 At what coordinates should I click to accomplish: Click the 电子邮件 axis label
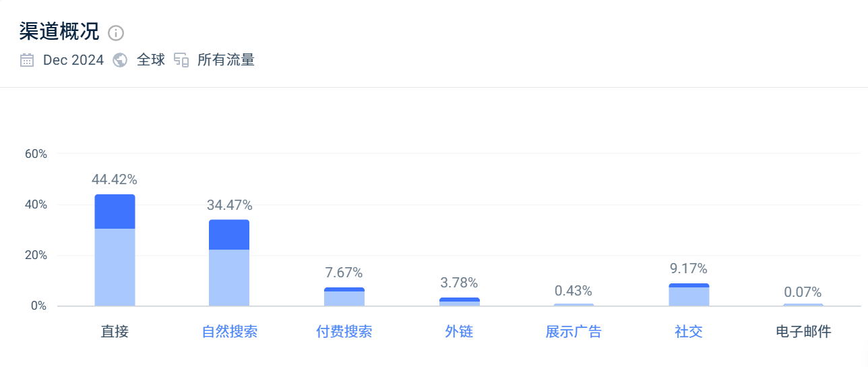click(x=803, y=332)
